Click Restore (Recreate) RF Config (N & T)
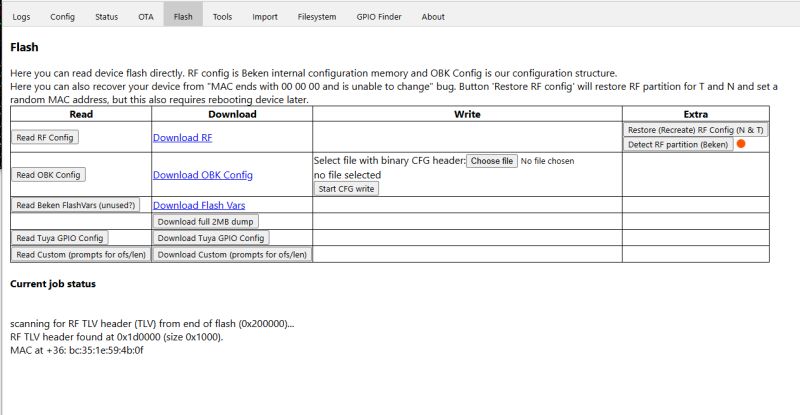Screen dimensions: 800x415 [695, 130]
